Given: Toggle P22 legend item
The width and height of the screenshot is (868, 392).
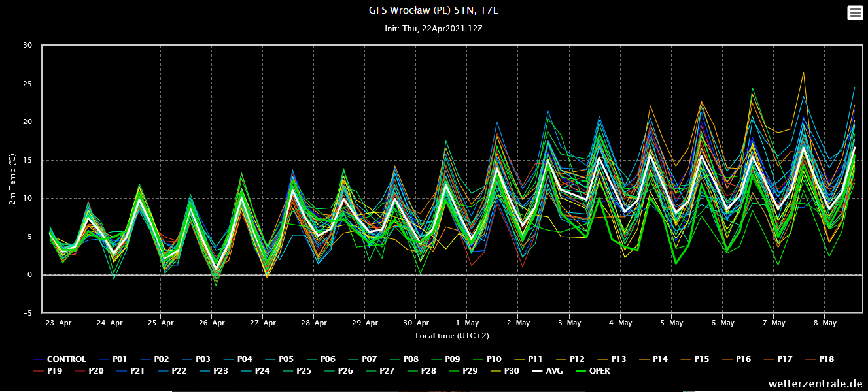Looking at the screenshot, I should (179, 371).
